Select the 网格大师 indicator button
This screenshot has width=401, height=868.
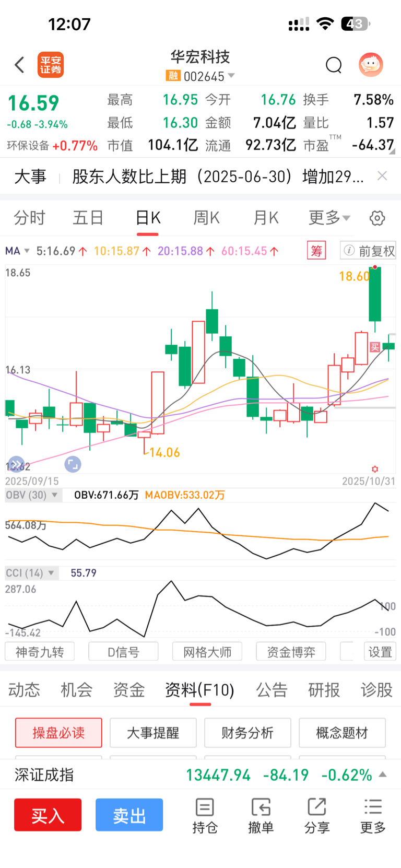point(207,652)
